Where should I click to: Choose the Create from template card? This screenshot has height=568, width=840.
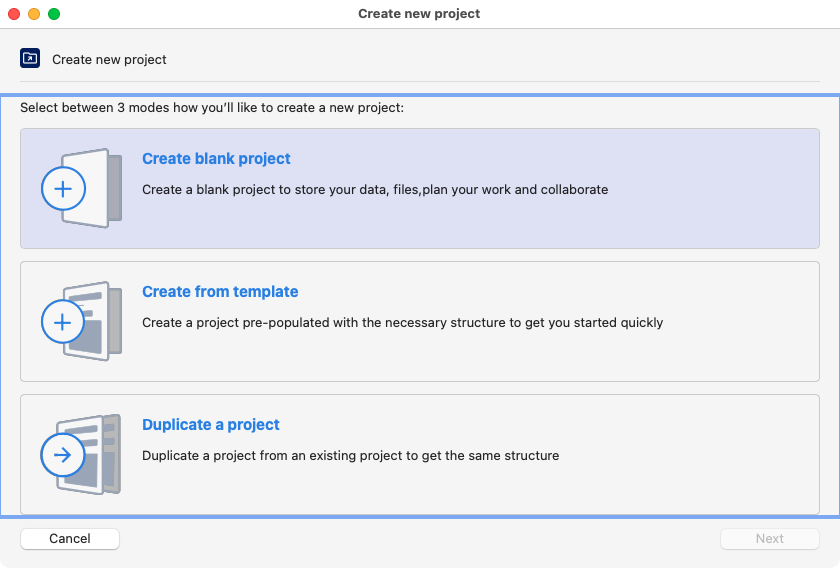(x=420, y=322)
